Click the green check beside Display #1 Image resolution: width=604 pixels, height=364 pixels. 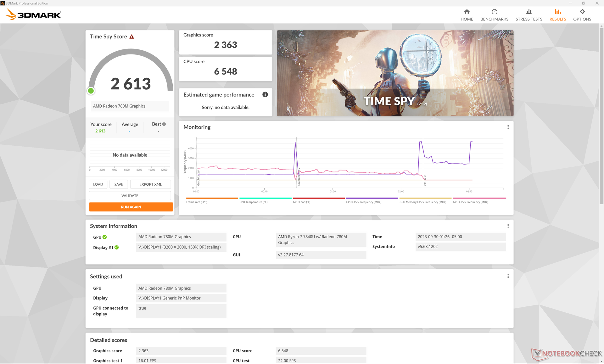(117, 248)
